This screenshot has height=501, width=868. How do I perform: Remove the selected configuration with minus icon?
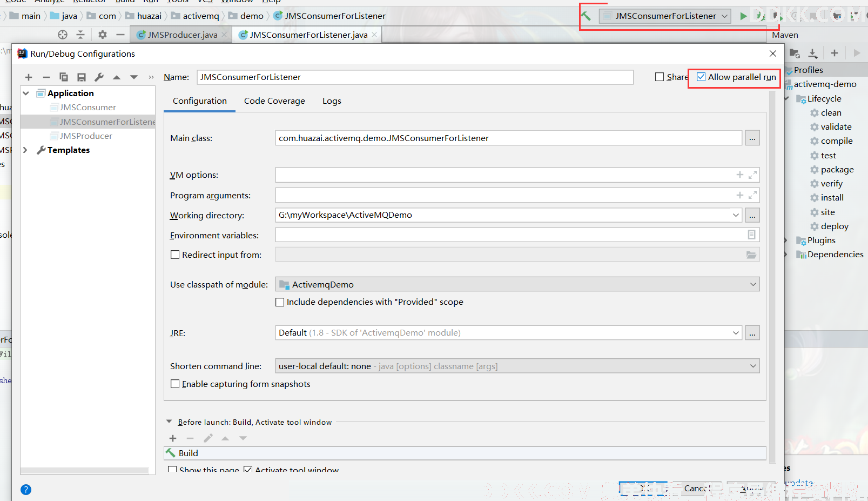46,77
